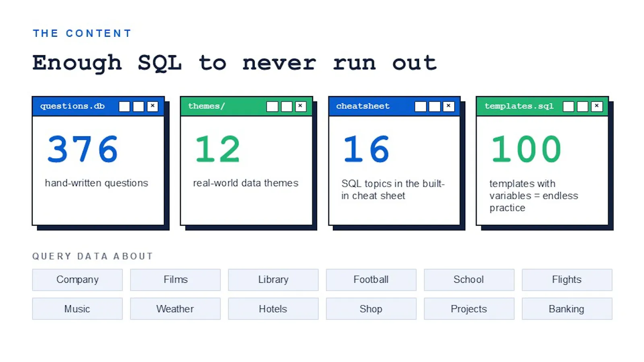Screen dimensions: 644x362
Task: Click the middle square button in cheatsheet title bar
Action: tap(435, 106)
